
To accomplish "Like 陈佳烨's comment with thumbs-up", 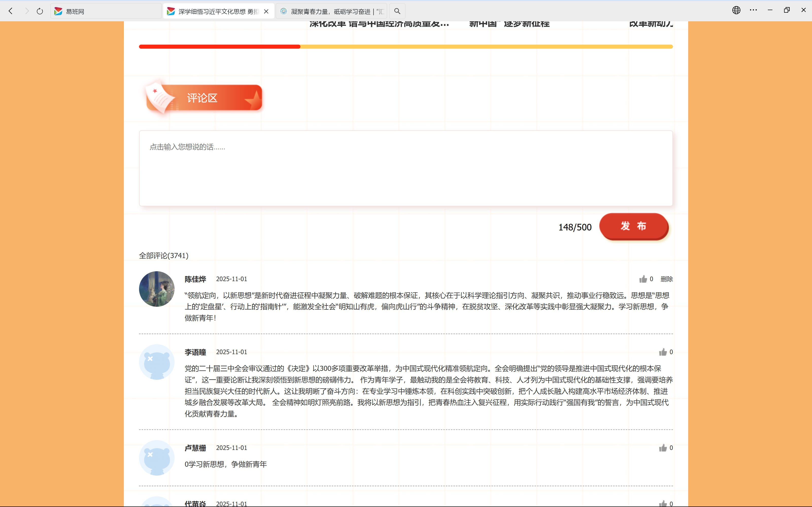I will pos(643,279).
